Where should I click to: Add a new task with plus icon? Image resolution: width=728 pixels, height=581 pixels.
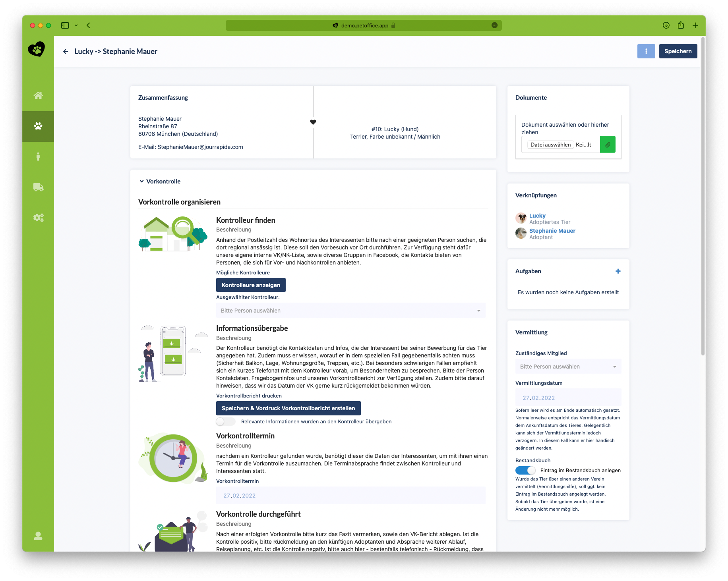tap(618, 271)
